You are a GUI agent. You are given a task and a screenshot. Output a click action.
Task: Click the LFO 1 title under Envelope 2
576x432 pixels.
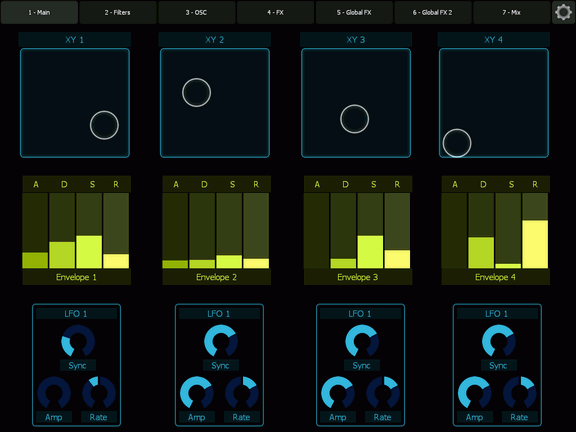219,313
